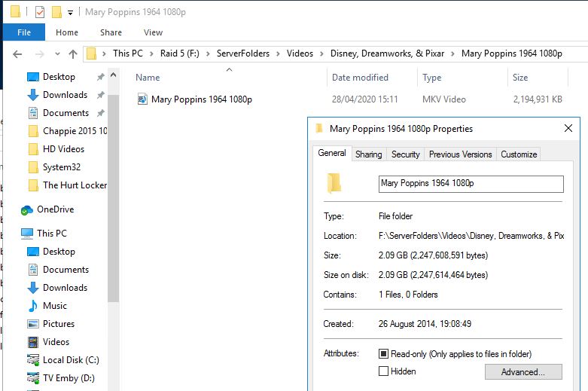Select Desktop in Quick access

(59, 77)
